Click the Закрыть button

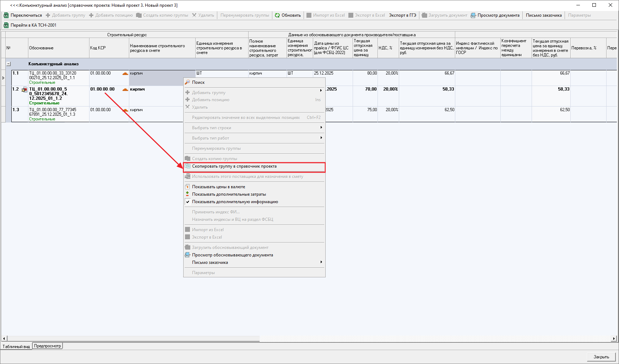[601, 357]
